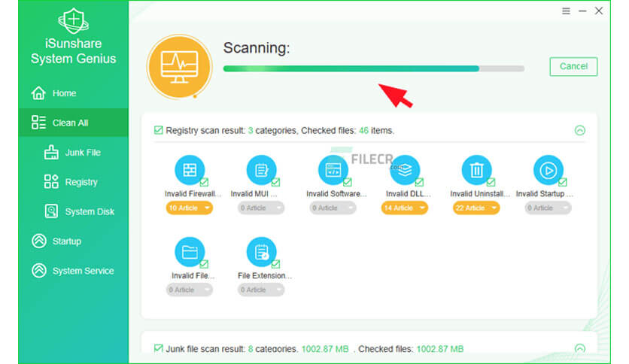Open the File Extension category icon
Screen dimensions: 629x364
coord(262,252)
